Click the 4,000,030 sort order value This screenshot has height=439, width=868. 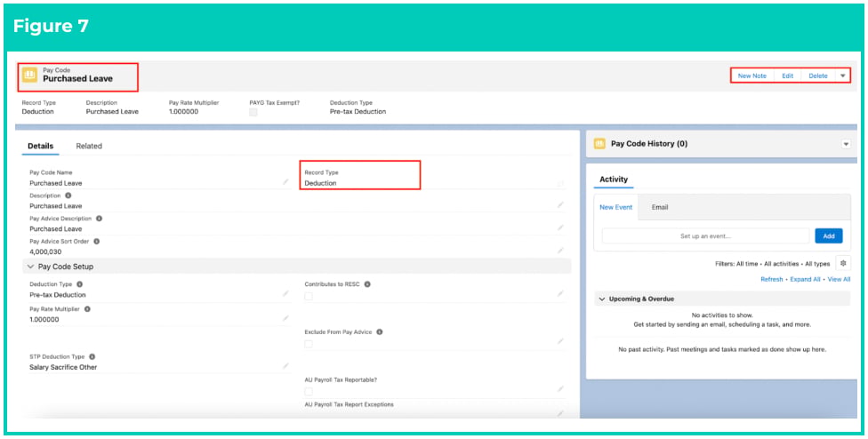[x=45, y=251]
